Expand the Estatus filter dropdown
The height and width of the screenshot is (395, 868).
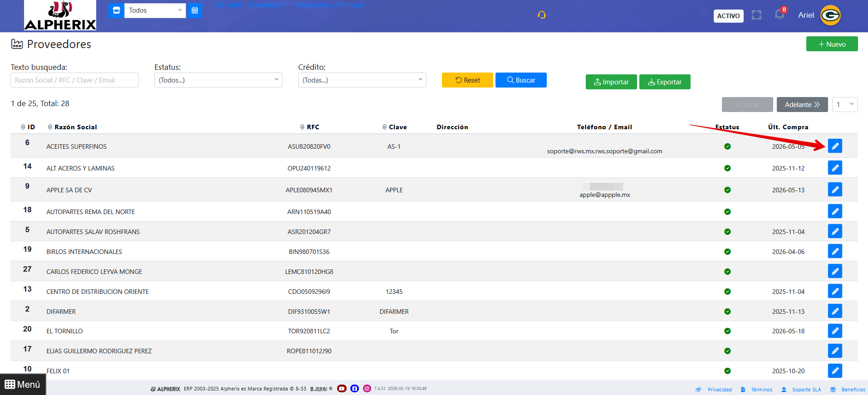coord(218,80)
